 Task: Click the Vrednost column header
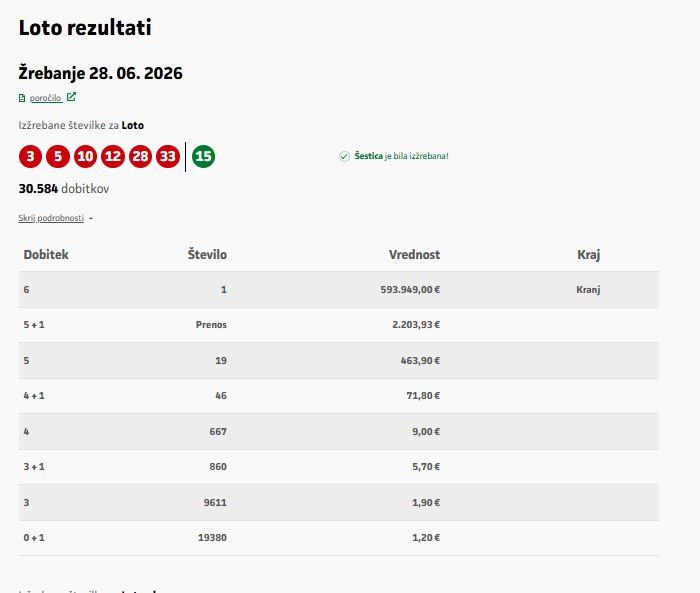[414, 255]
